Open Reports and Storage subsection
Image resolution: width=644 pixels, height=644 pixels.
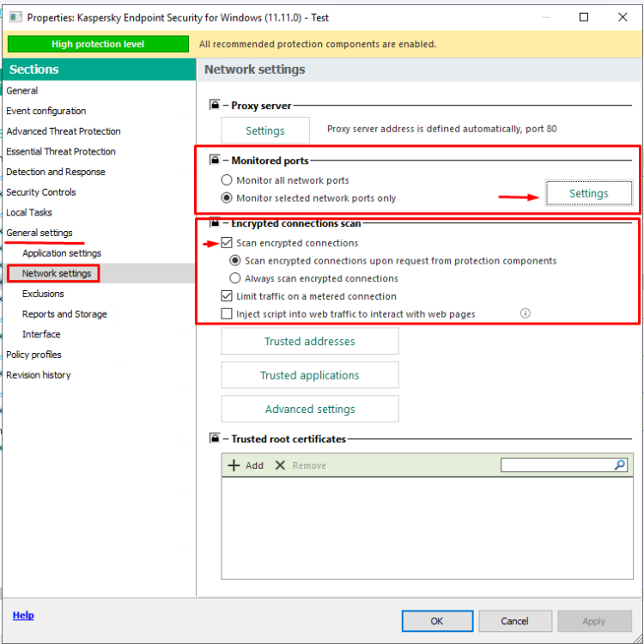click(64, 313)
